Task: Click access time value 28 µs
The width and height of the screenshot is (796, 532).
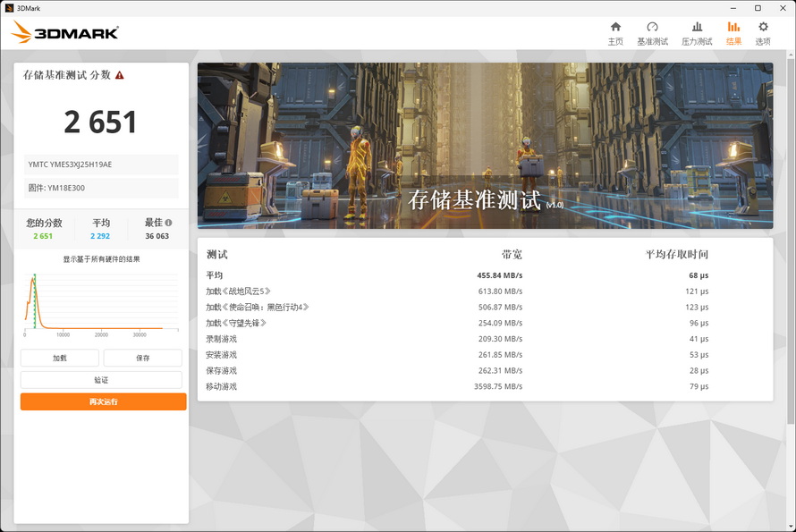Action: [699, 370]
